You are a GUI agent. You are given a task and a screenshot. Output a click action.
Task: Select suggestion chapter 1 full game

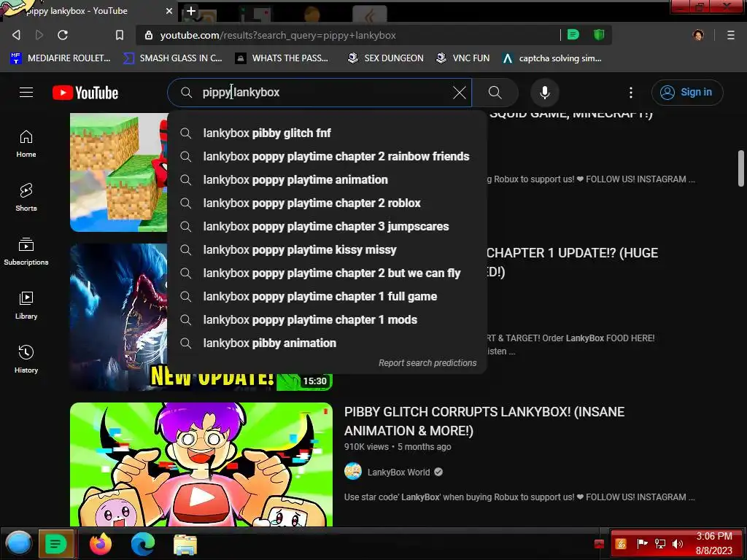[x=327, y=296]
